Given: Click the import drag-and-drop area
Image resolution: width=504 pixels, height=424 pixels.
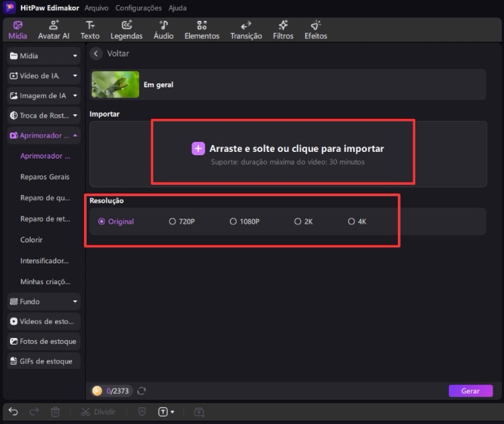Looking at the screenshot, I should [x=288, y=153].
